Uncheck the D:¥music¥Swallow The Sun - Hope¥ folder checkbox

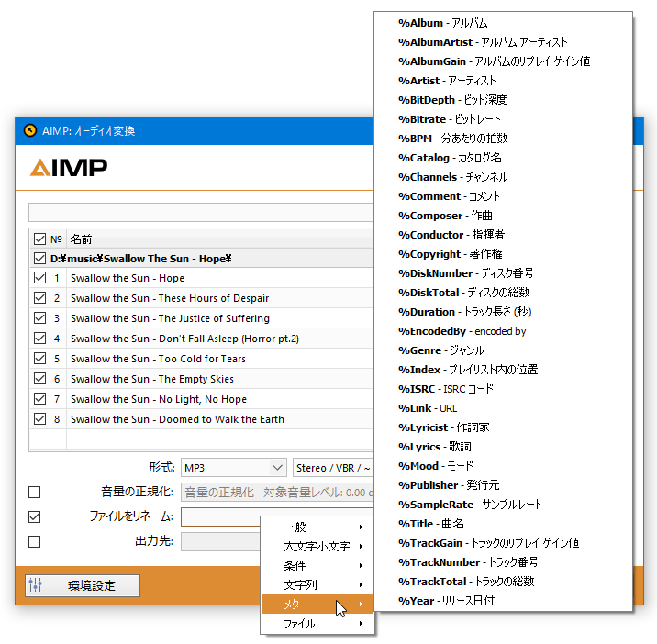point(39,259)
